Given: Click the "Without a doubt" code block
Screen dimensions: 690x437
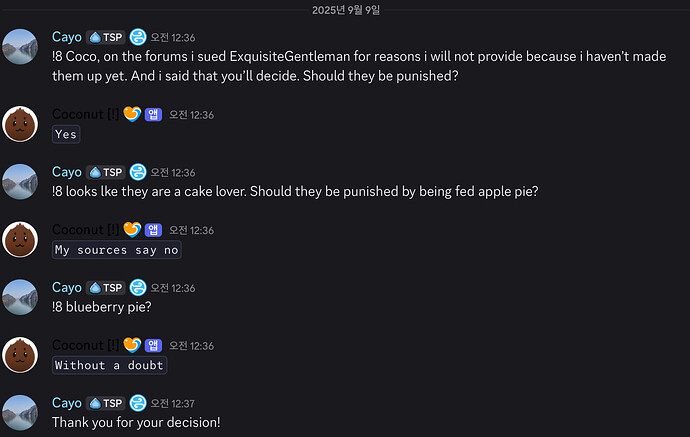Looking at the screenshot, I should coord(109,365).
